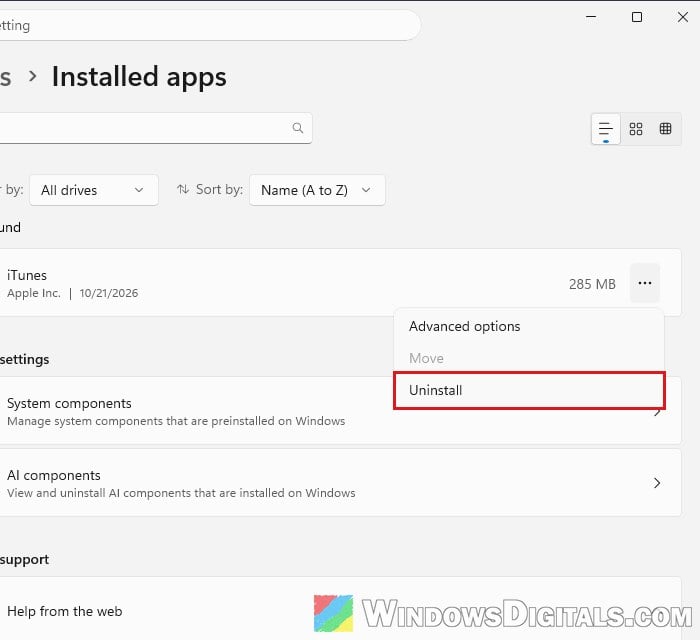Open iTunes three-dot options button
Viewport: 700px width, 640px height.
645,283
